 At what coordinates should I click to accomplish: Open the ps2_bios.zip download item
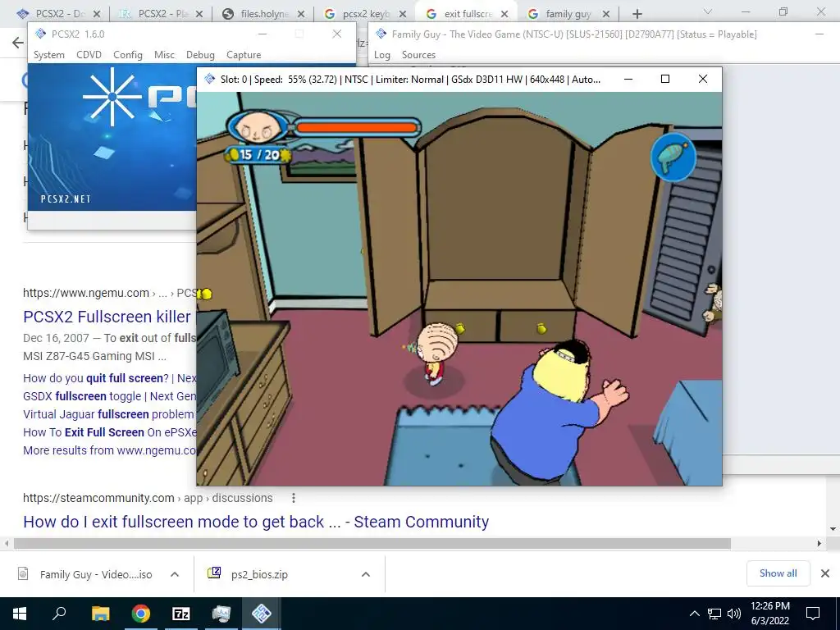pyautogui.click(x=248, y=574)
